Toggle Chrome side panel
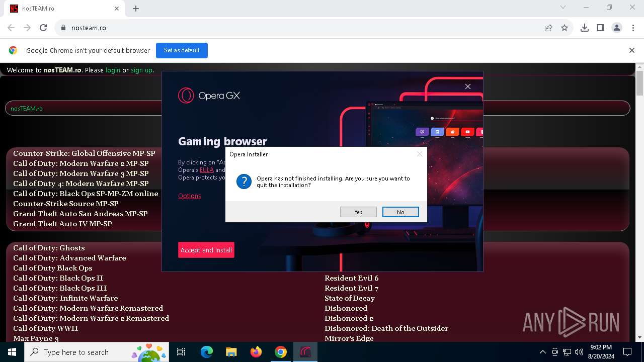644x362 pixels. 601,28
